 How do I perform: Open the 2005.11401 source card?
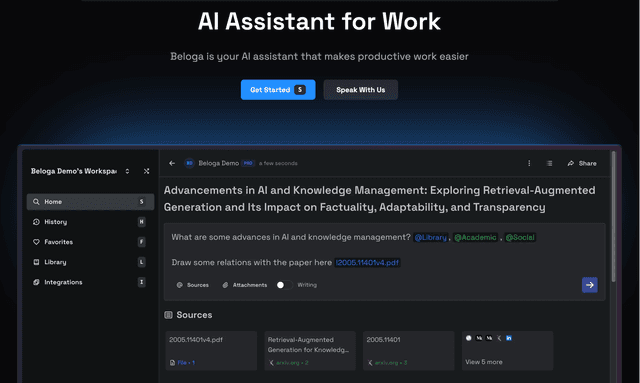(x=409, y=351)
